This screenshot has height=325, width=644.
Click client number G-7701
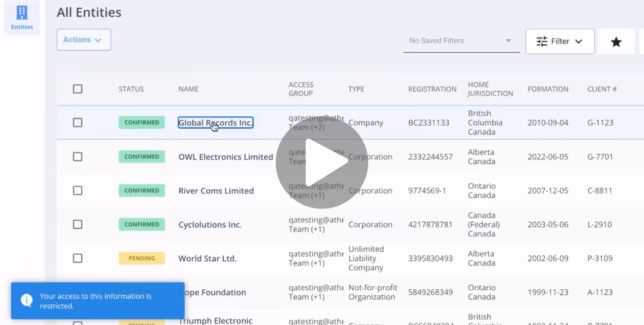600,157
